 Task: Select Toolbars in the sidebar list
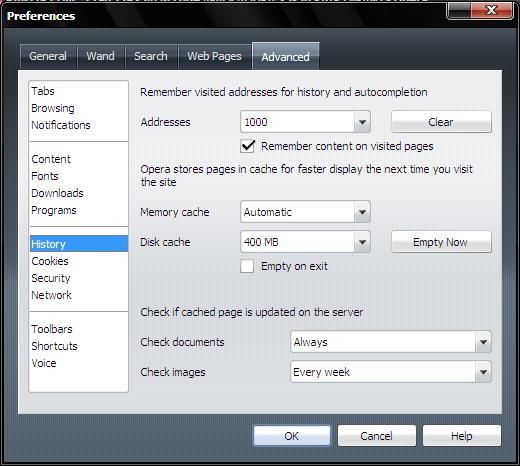coord(79,329)
